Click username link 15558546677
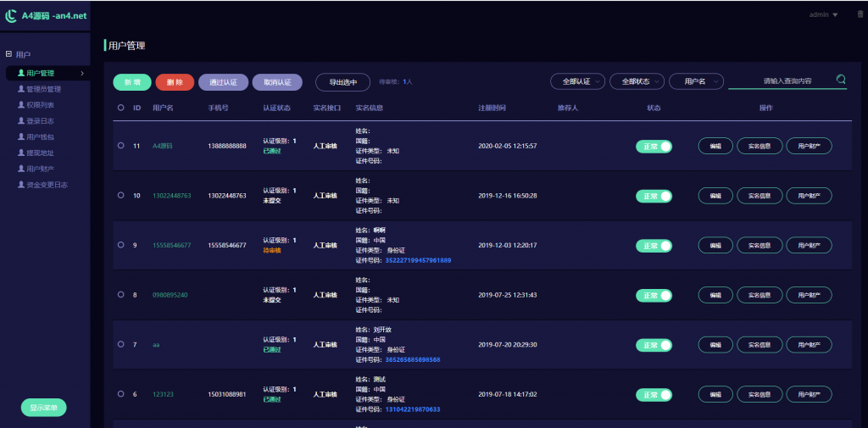The width and height of the screenshot is (868, 428). [x=171, y=245]
